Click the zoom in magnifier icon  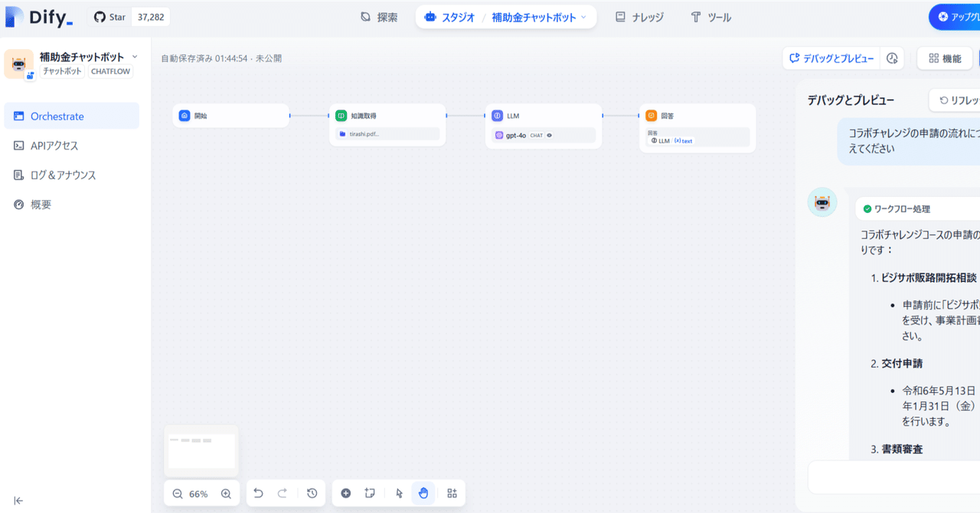(x=226, y=493)
